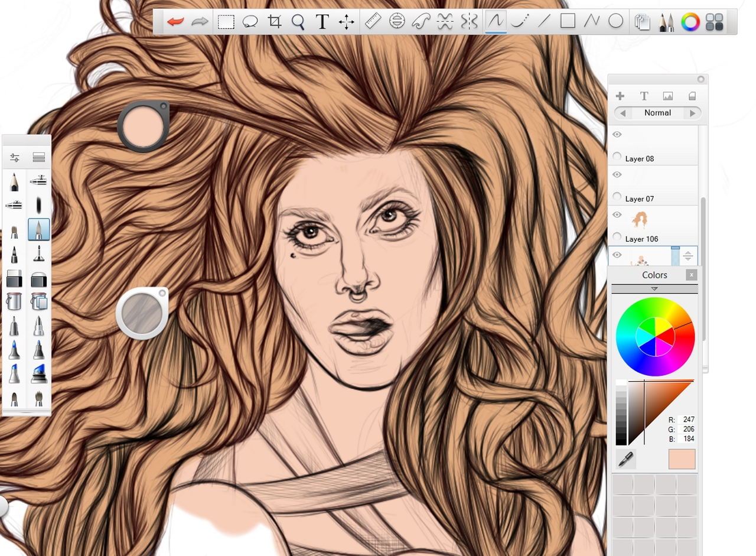756x556 pixels.
Task: Click the gray brush size puck
Action: [142, 313]
